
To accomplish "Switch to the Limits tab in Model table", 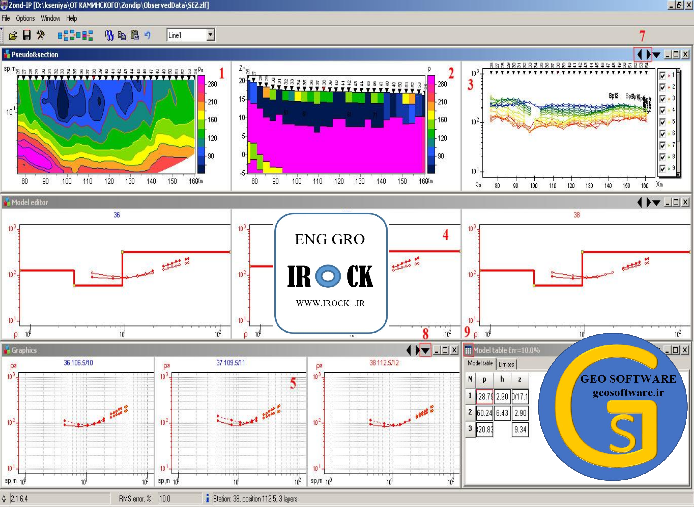I will point(508,363).
